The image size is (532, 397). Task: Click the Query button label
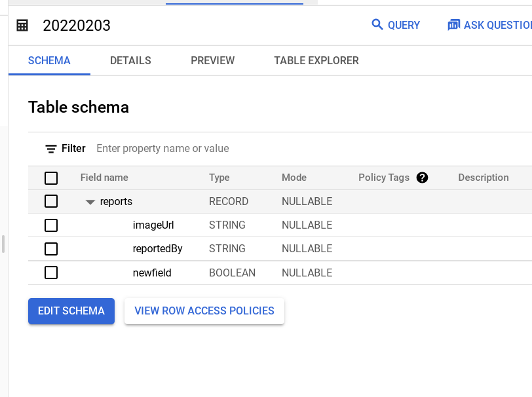[404, 25]
